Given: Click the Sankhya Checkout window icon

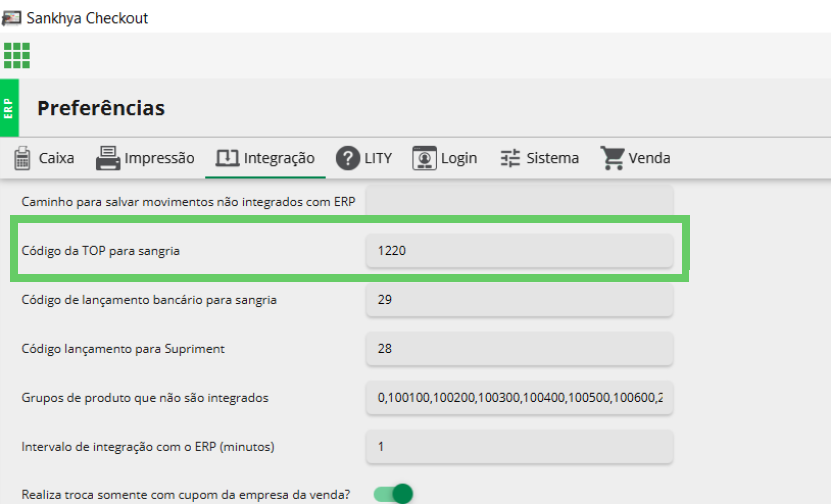Looking at the screenshot, I should [12, 18].
